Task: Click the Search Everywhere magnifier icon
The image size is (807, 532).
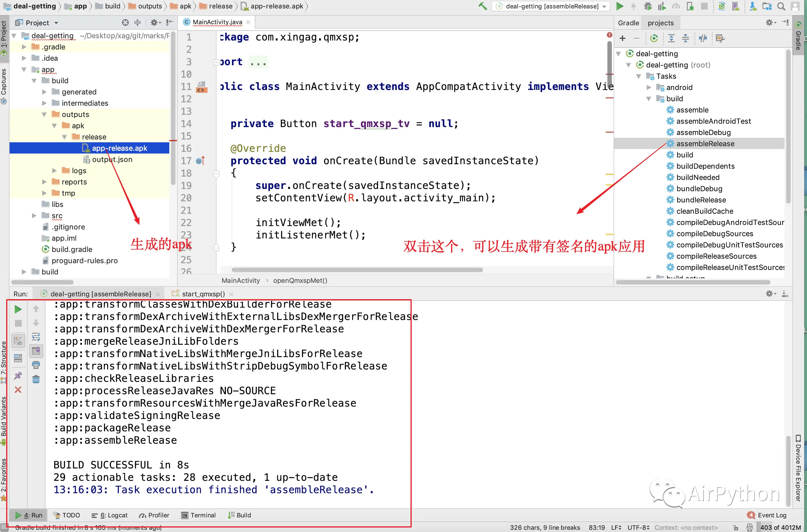Action: (x=781, y=6)
